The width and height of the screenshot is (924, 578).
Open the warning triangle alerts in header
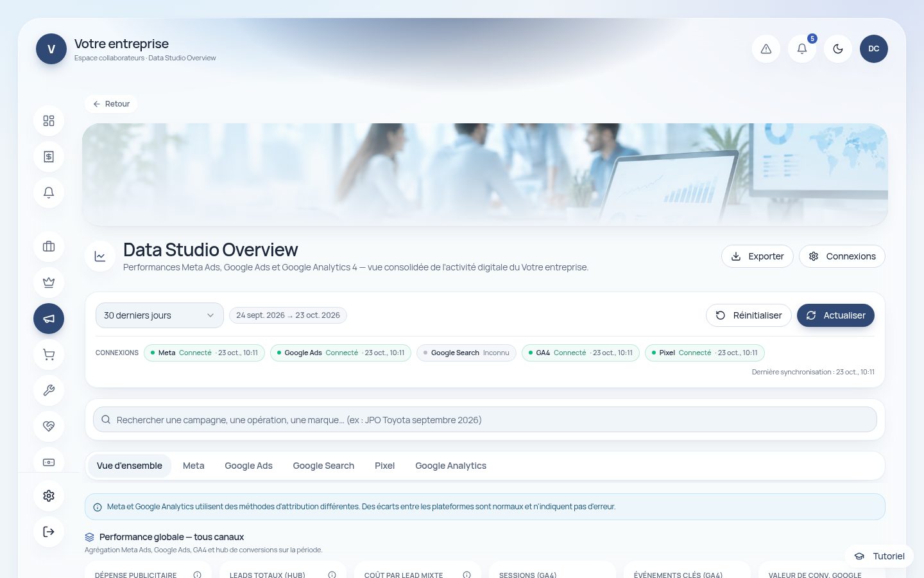766,49
